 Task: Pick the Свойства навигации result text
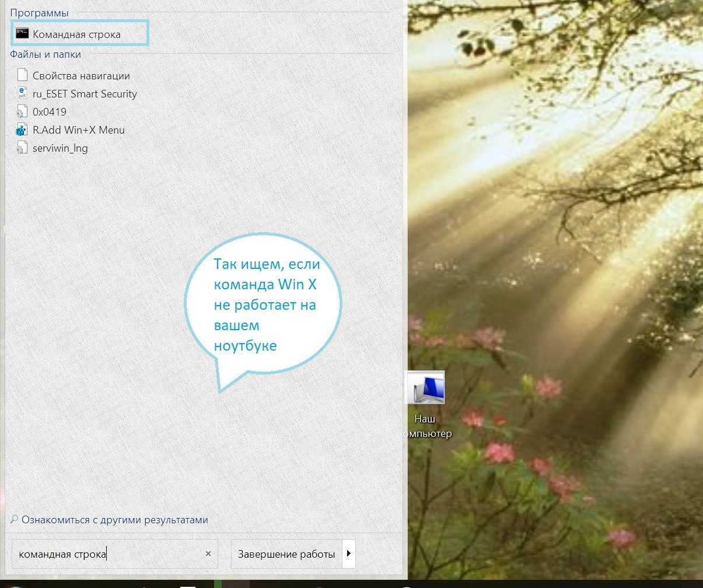(81, 76)
